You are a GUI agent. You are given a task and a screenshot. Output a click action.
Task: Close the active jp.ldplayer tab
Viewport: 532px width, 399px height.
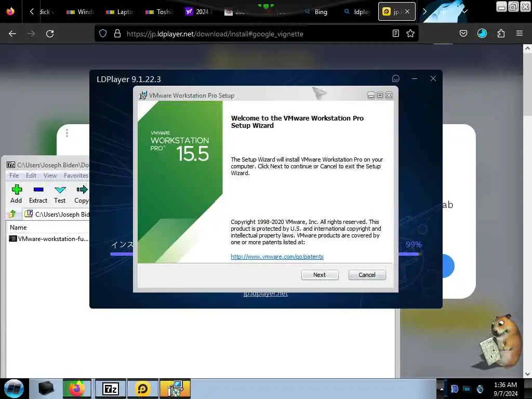[407, 11]
